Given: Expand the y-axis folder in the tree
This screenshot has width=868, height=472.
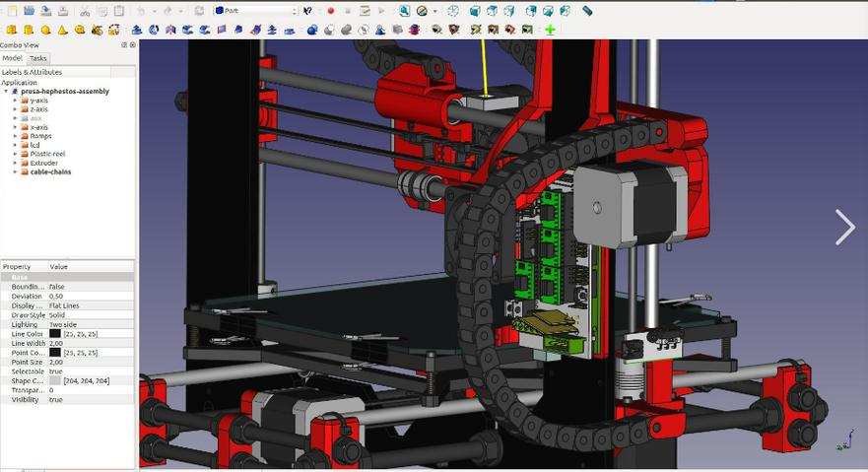Looking at the screenshot, I should click(x=15, y=101).
